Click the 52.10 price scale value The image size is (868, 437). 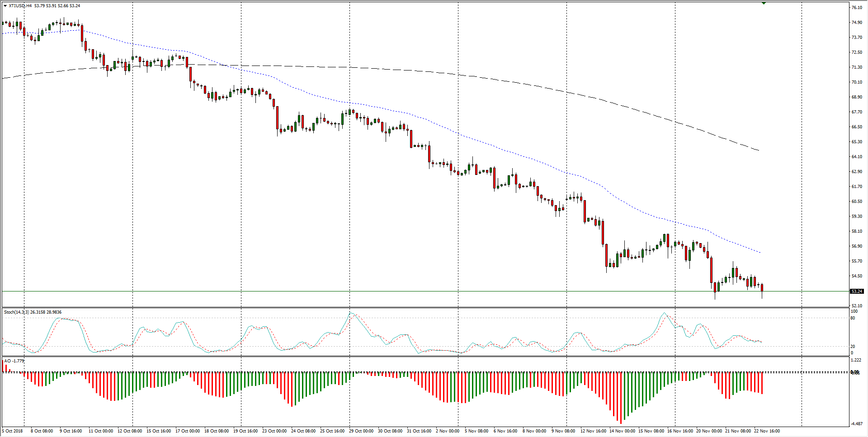click(x=857, y=306)
